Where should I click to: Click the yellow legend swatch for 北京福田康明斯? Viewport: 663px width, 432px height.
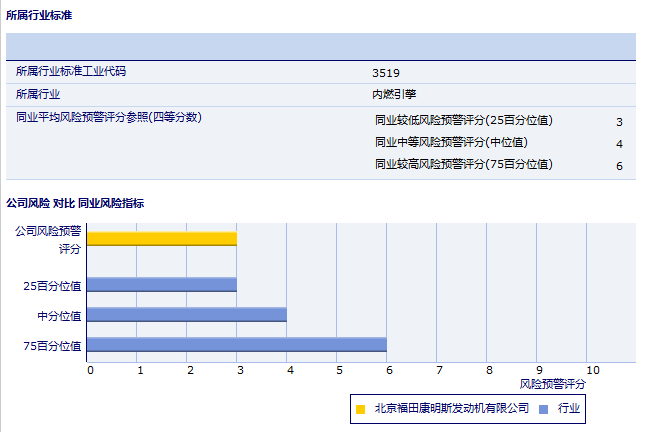coord(361,408)
